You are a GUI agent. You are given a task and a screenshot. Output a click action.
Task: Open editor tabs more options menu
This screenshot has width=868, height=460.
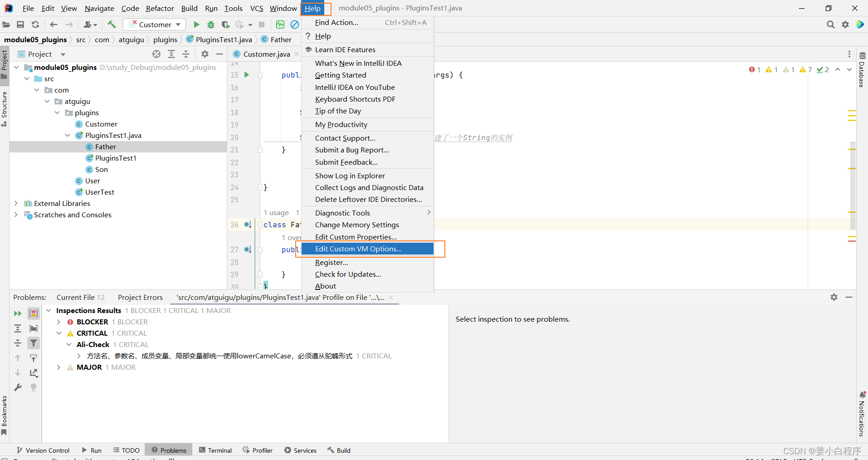coord(849,54)
